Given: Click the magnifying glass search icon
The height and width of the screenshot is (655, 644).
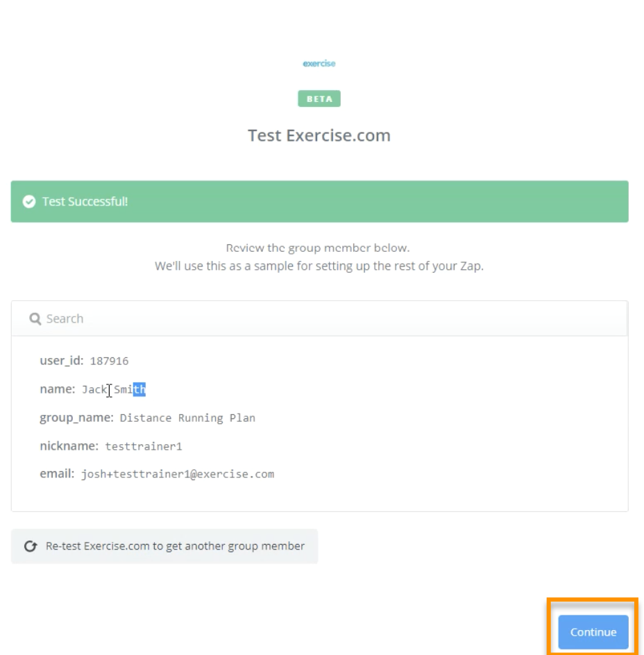Looking at the screenshot, I should coord(35,318).
